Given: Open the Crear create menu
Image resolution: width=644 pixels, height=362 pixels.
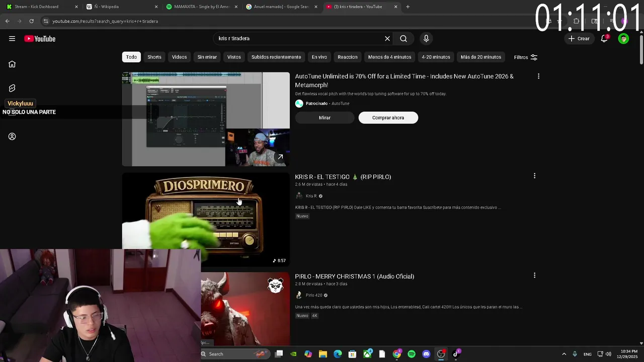Looking at the screenshot, I should click(579, 39).
